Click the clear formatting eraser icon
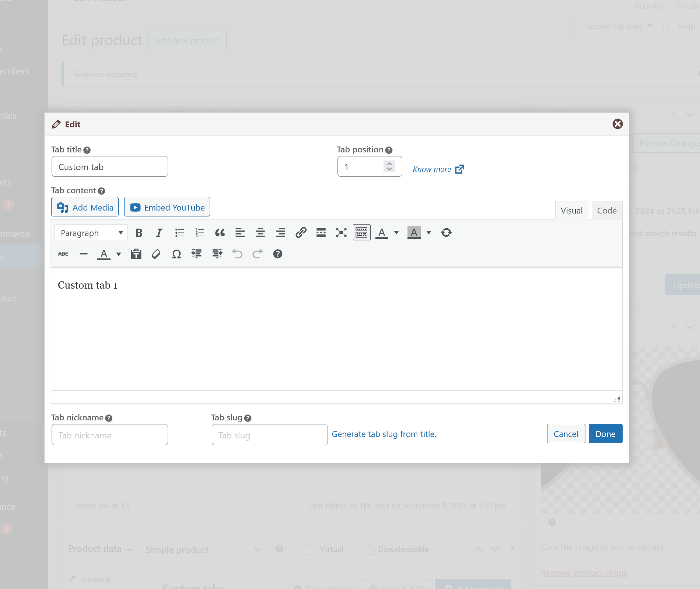This screenshot has width=700, height=589. pyautogui.click(x=156, y=254)
